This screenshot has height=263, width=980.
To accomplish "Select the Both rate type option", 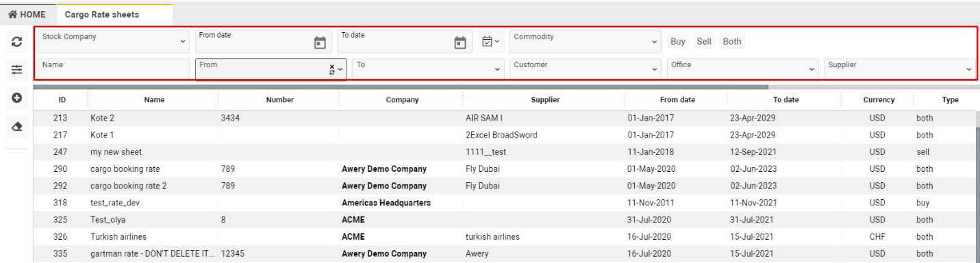I will tap(732, 41).
